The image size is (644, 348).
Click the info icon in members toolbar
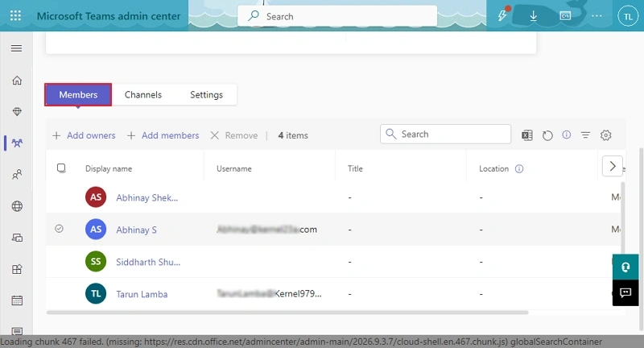point(567,135)
